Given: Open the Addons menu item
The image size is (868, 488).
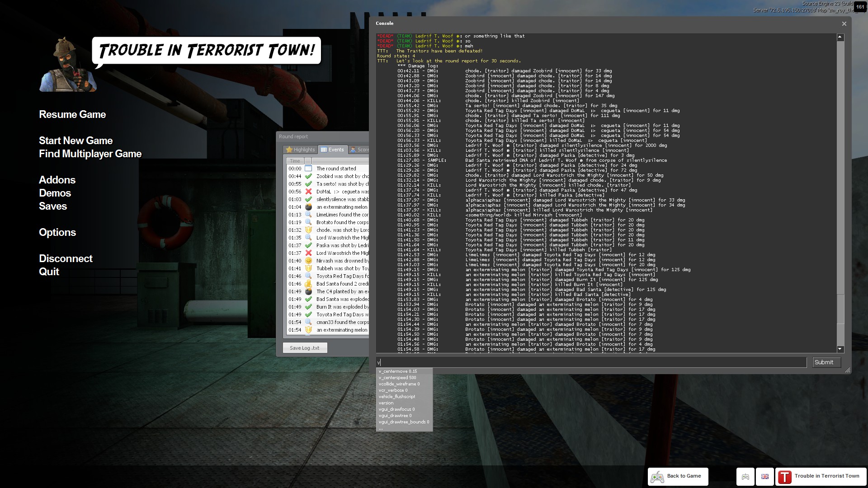Looking at the screenshot, I should click(x=57, y=180).
